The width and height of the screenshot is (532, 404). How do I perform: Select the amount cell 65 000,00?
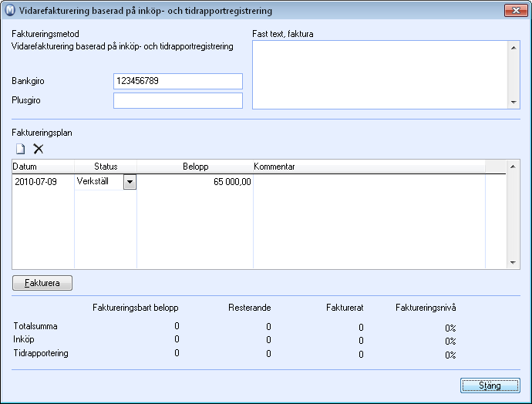[195, 182]
